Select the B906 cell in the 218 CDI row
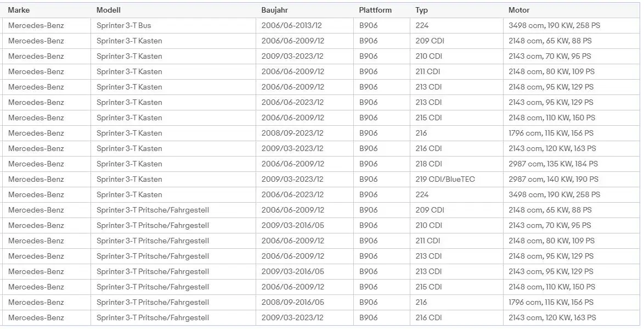The height and width of the screenshot is (329, 644). click(x=368, y=164)
